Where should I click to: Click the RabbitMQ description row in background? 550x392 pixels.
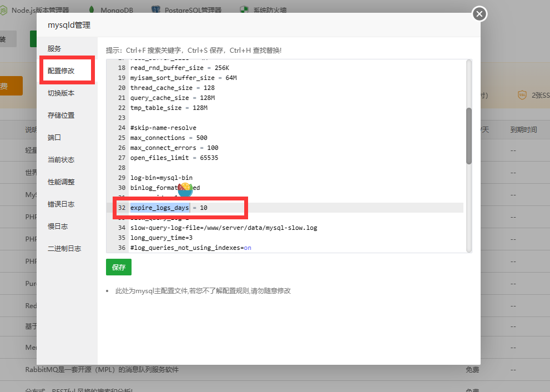point(102,370)
